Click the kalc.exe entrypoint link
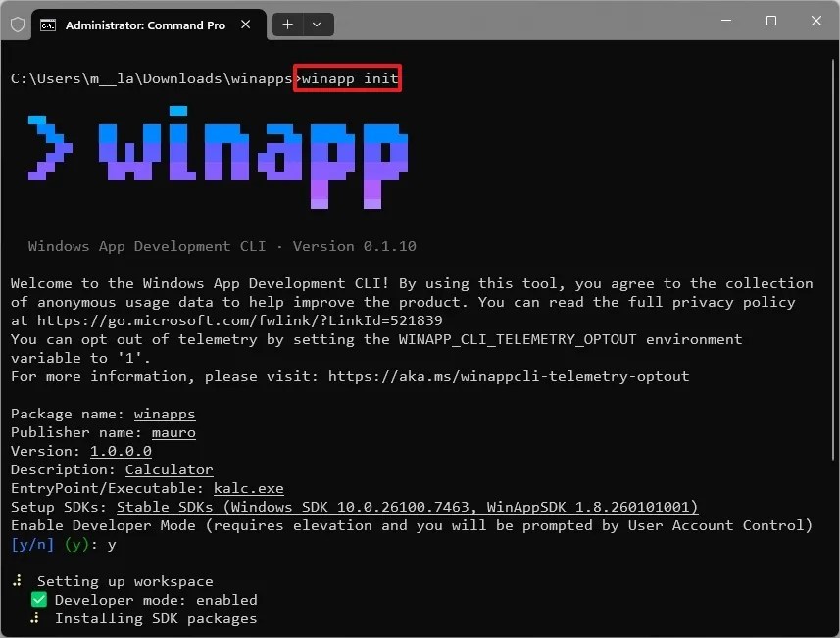840x638 pixels. point(248,488)
